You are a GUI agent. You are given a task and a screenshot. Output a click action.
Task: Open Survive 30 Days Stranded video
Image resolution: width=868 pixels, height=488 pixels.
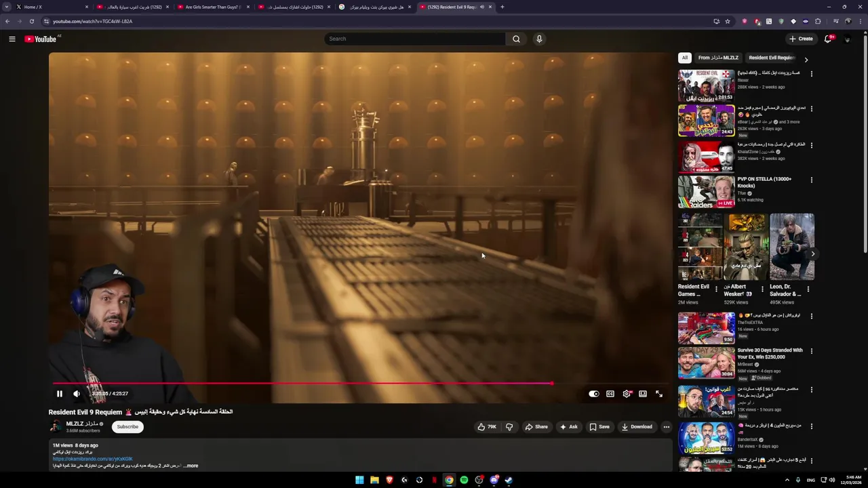point(706,363)
